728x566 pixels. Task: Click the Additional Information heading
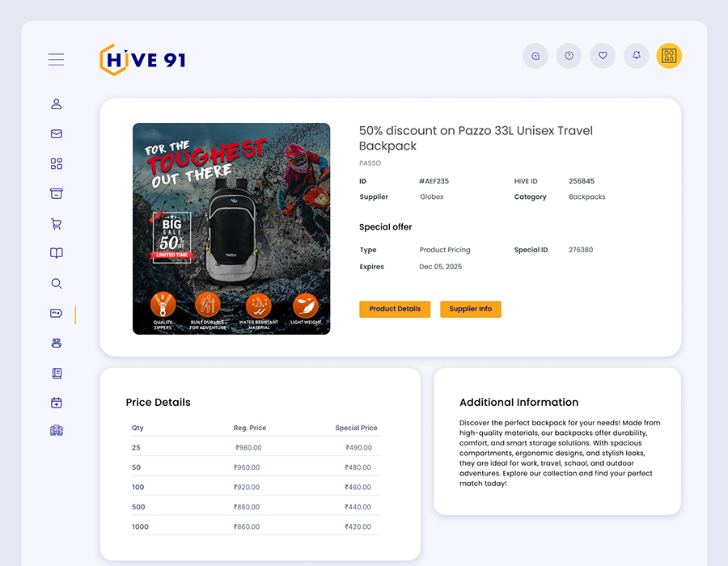coord(519,402)
